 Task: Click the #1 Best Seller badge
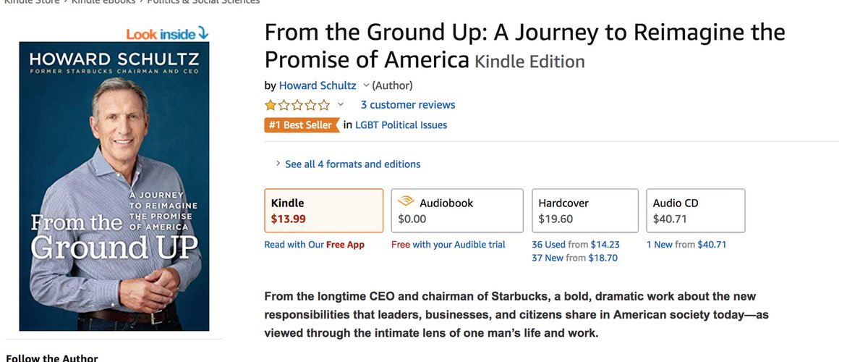coord(302,125)
